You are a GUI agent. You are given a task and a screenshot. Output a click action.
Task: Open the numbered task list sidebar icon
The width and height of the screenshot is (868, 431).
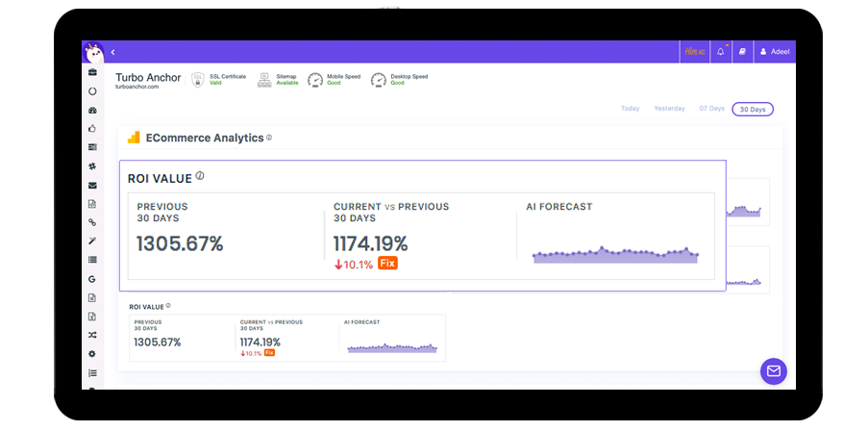click(92, 373)
